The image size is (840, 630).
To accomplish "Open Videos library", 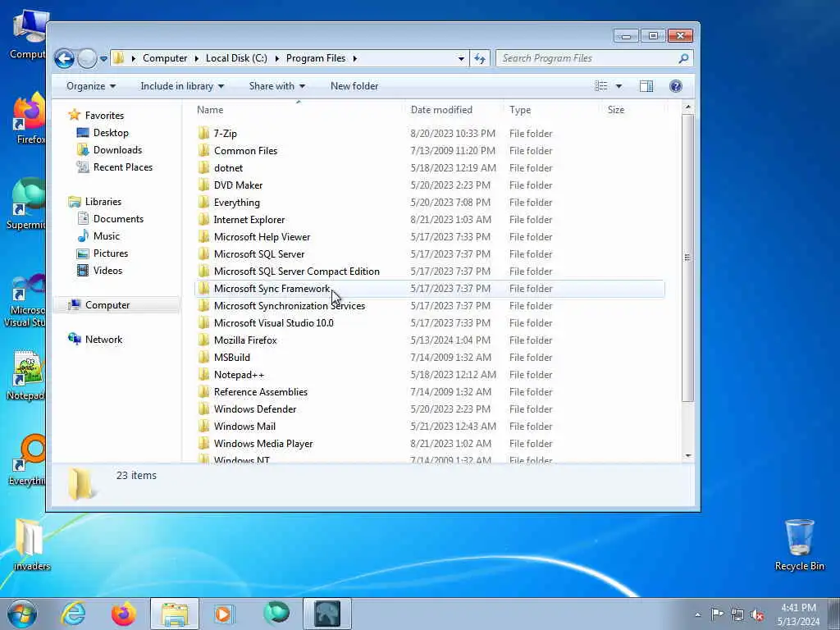I will 107,271.
